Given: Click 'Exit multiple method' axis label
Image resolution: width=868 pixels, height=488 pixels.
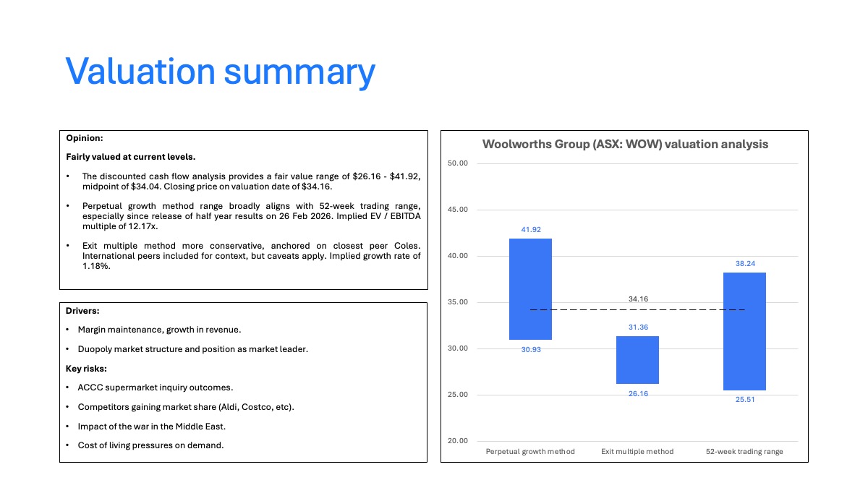Looking at the screenshot, I should pos(637,451).
